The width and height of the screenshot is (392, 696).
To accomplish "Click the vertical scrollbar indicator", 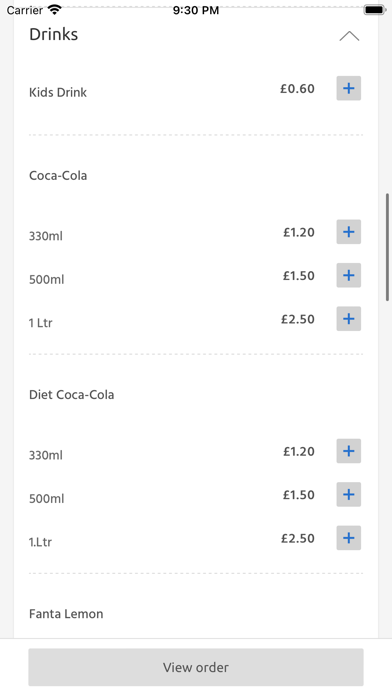I will pos(388,247).
